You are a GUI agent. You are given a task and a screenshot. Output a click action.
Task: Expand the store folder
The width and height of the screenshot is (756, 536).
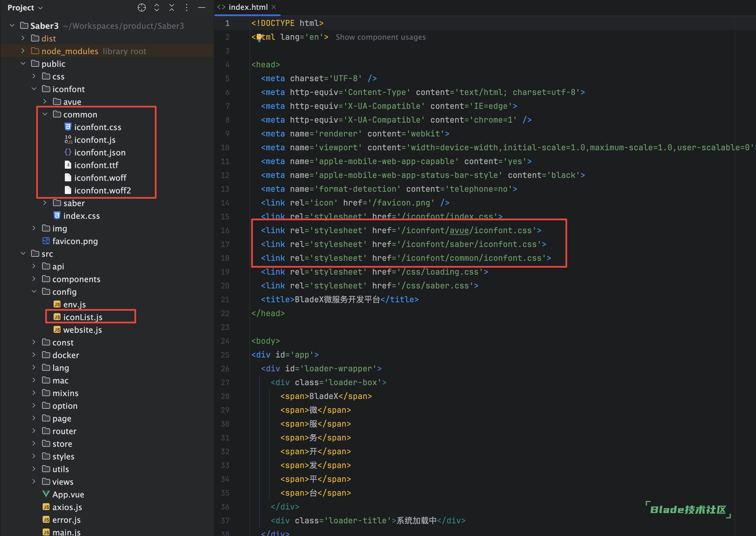tap(34, 444)
